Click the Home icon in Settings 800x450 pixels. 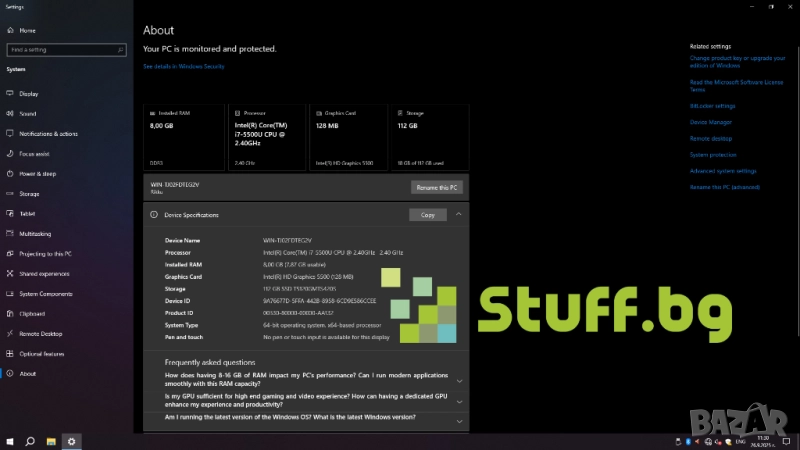tap(10, 31)
